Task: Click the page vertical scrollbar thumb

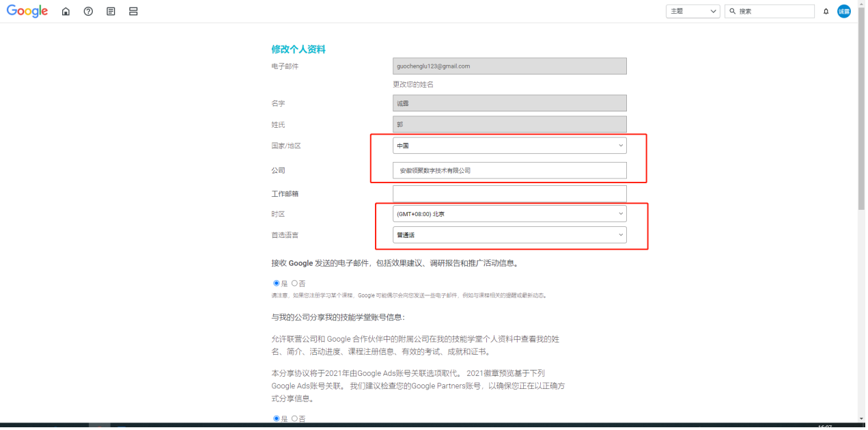Action: click(861, 109)
